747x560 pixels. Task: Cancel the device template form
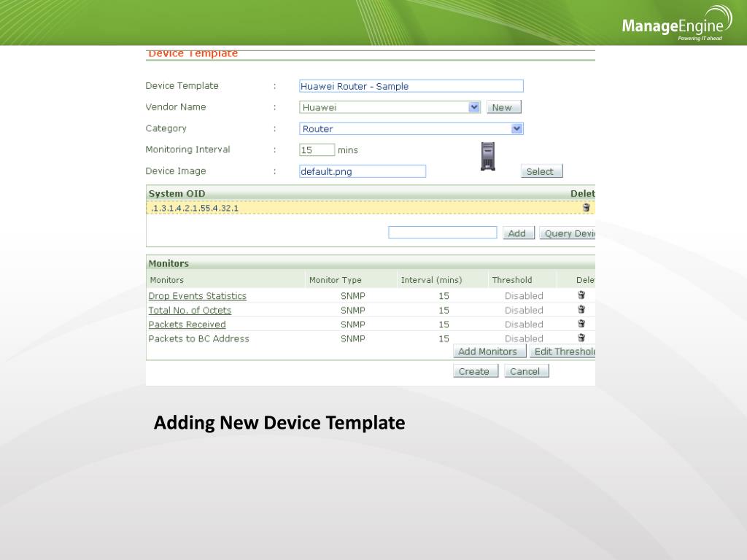527,371
